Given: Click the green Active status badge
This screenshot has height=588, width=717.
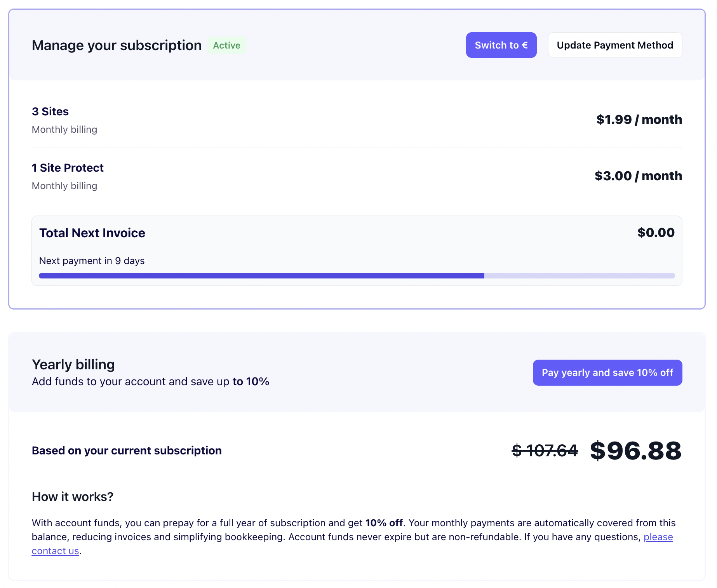Looking at the screenshot, I should pos(226,45).
